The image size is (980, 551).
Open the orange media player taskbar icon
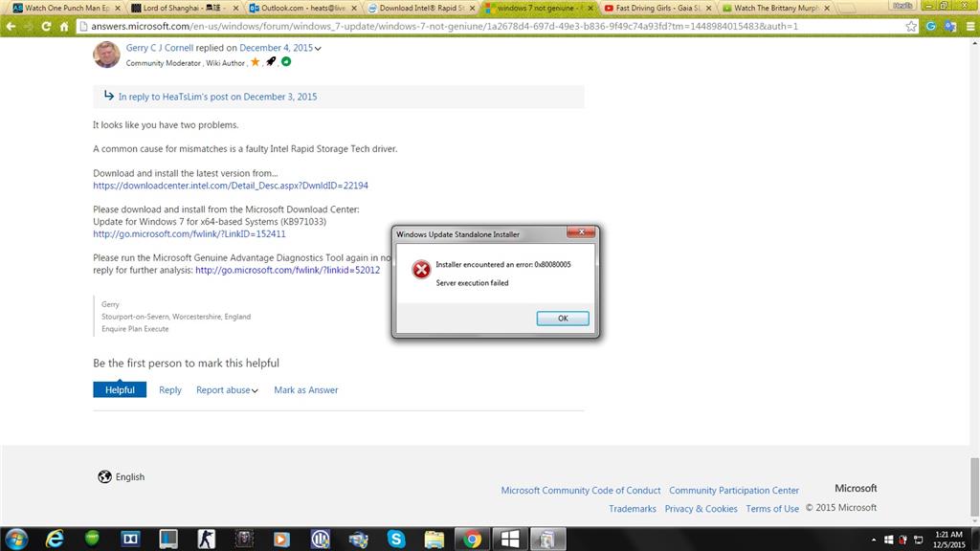click(x=282, y=539)
